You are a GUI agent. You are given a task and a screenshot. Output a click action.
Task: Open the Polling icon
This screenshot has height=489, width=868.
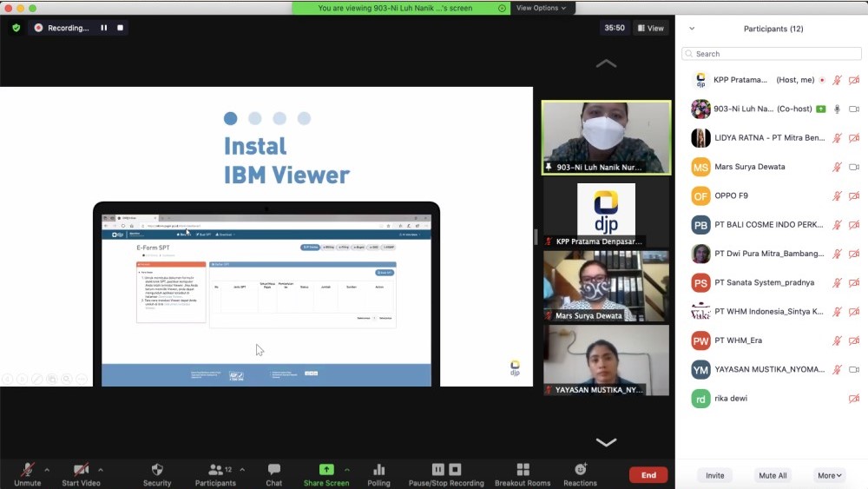(378, 470)
